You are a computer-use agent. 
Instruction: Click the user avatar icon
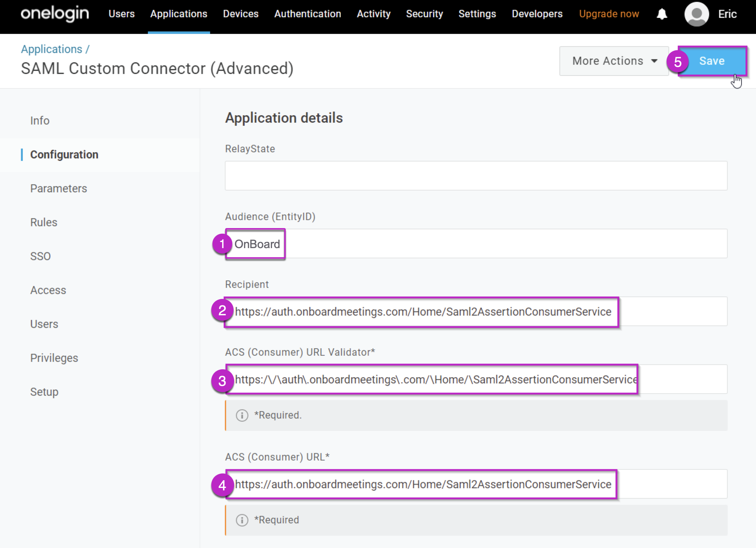point(696,14)
